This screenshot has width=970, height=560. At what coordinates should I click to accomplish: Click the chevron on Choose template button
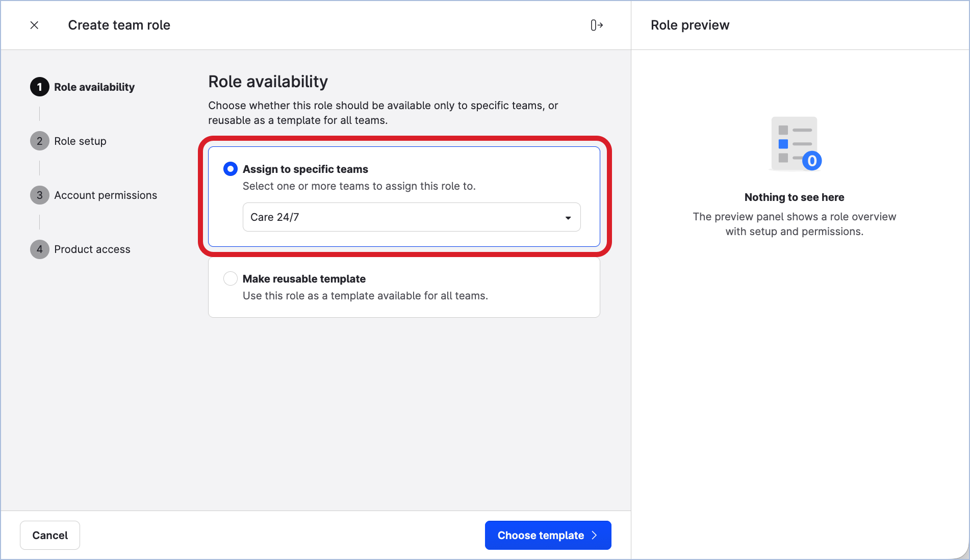pos(594,535)
